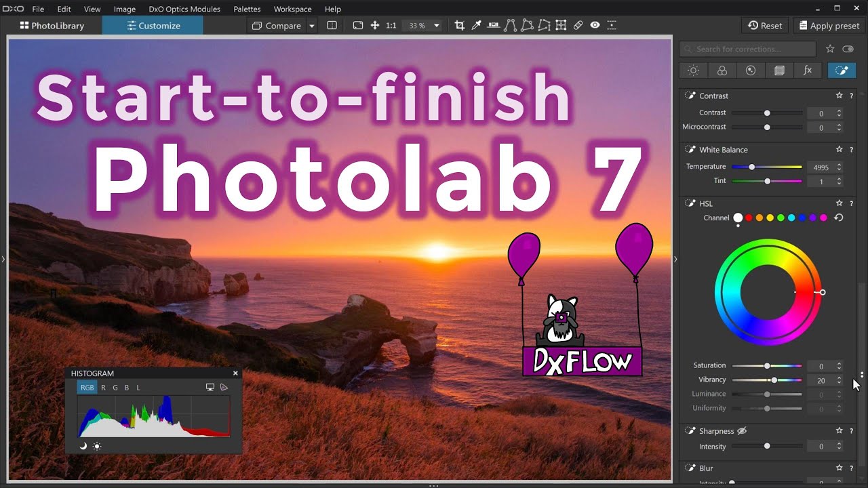Select the Crop tool
Viewport: 868px width, 488px height.
point(460,26)
